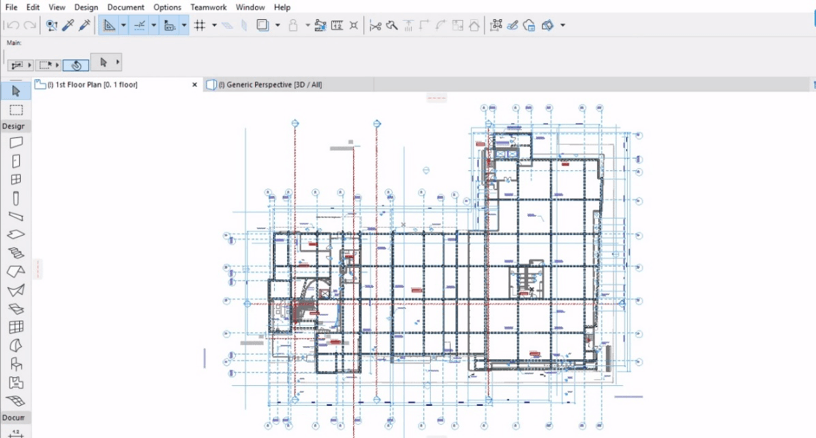Select the Morph tool
This screenshot has height=438, width=816.
(16, 345)
